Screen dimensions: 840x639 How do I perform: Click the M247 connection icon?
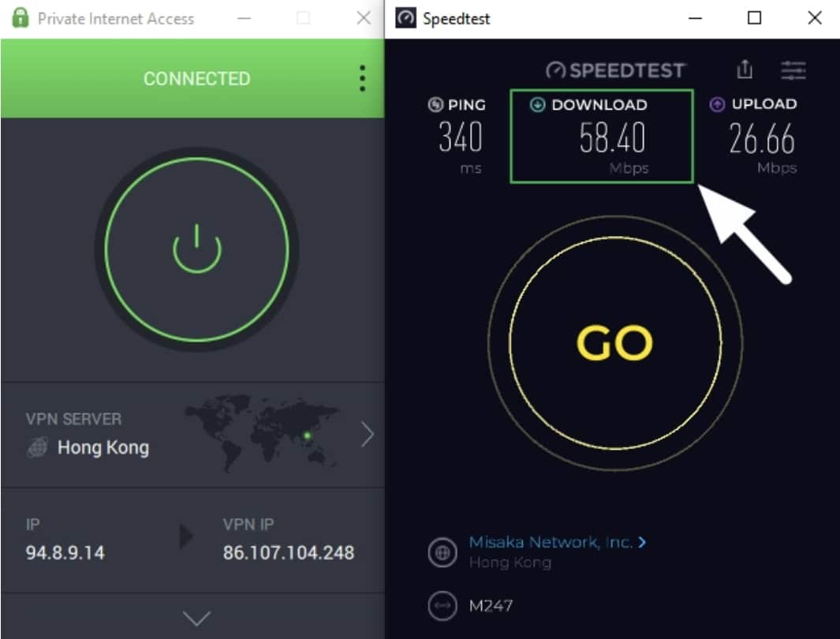442,606
